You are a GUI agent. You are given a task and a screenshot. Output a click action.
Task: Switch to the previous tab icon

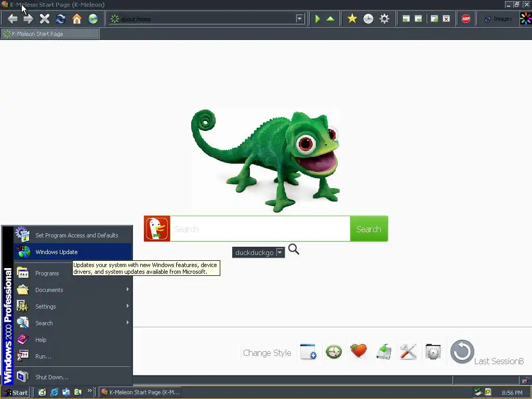(406, 19)
